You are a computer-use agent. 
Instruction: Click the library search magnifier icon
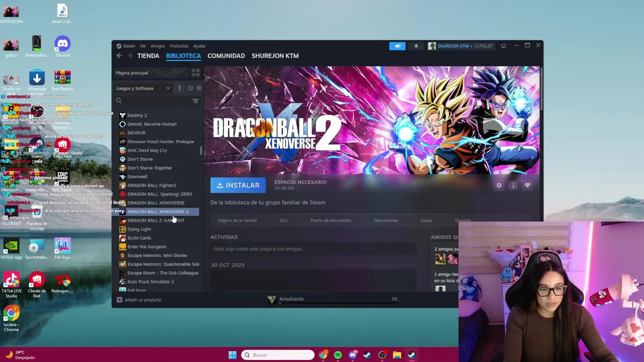(119, 101)
